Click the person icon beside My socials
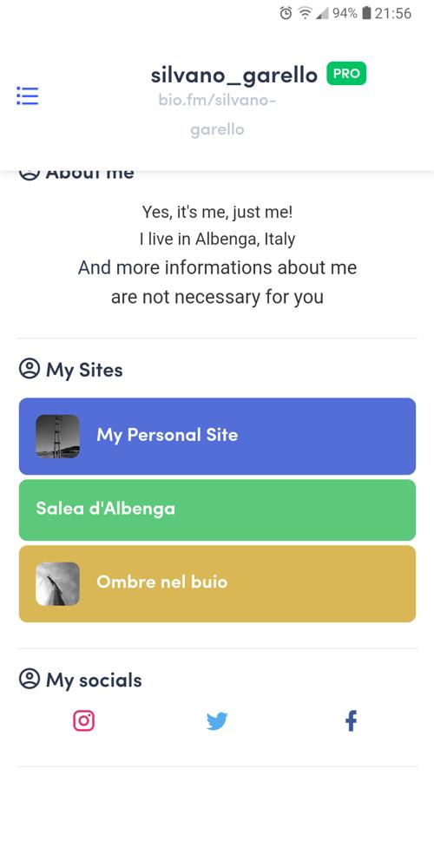Screen dimensions: 434x868 coord(30,678)
